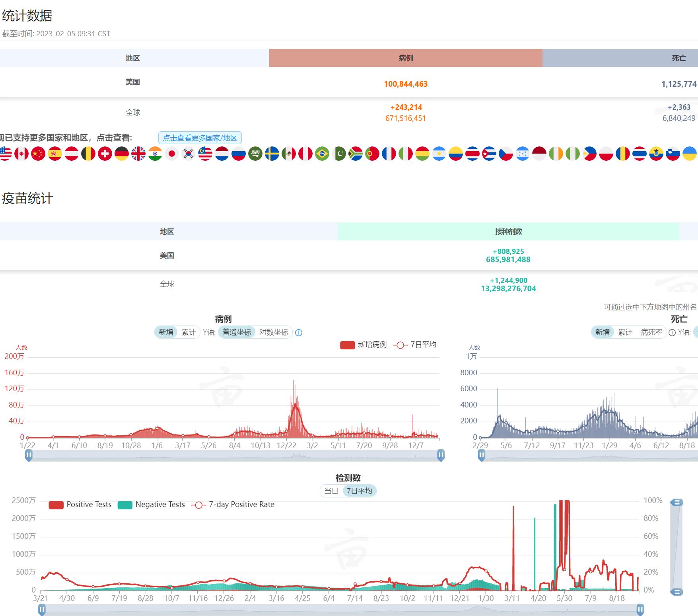Click 点击查看更多国家/地区 button
Screen dimensions: 698x616
point(200,138)
